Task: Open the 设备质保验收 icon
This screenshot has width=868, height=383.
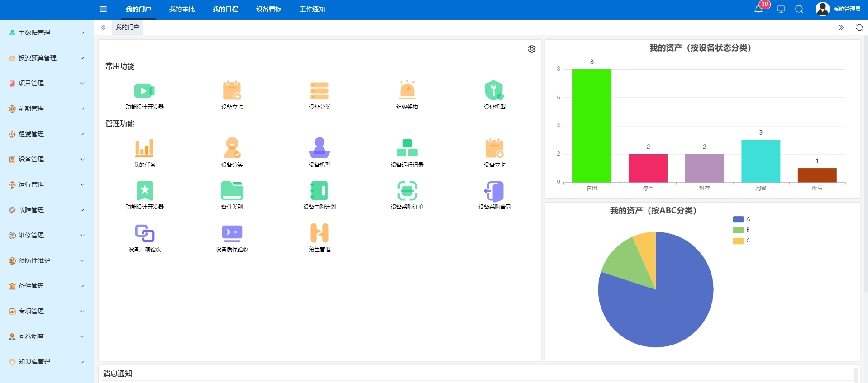Action: [x=232, y=233]
